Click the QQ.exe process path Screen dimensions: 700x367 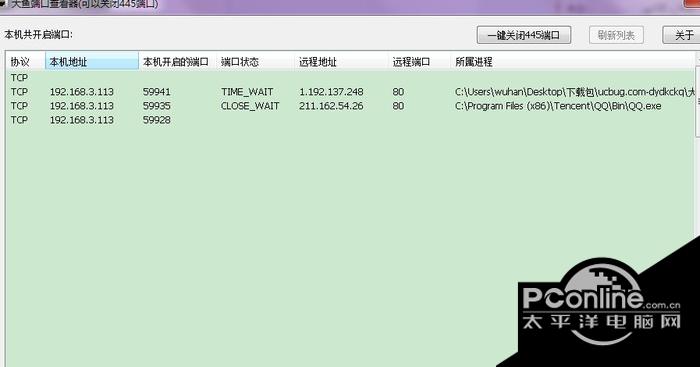558,106
